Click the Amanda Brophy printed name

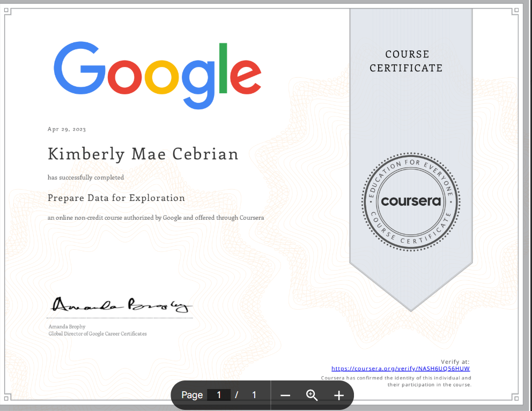click(x=67, y=326)
